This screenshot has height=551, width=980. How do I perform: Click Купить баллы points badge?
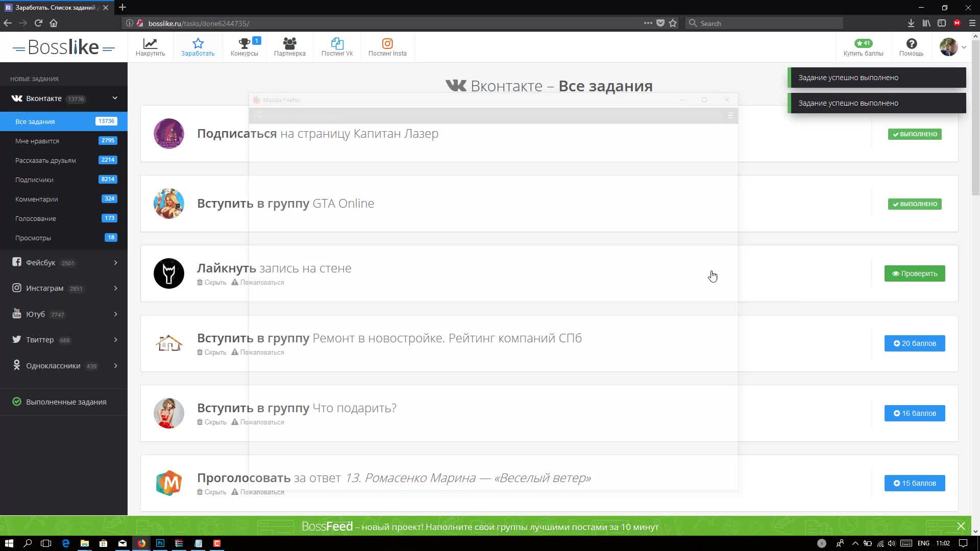click(x=863, y=47)
